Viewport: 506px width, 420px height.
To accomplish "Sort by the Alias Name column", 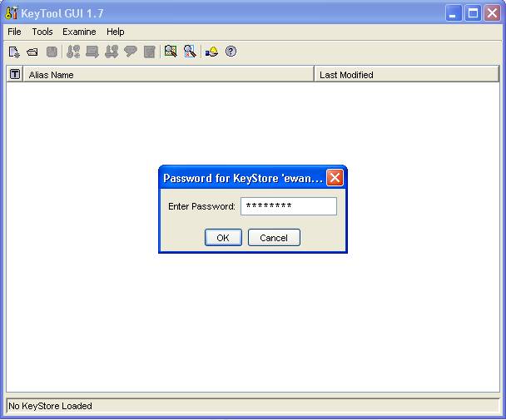I will [x=168, y=75].
